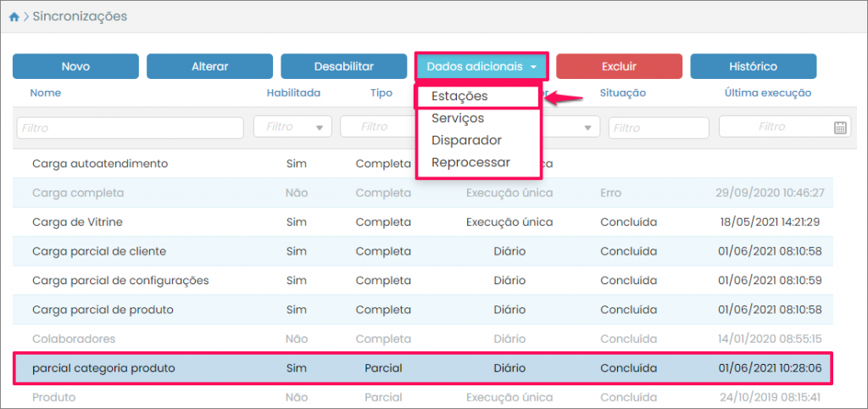Screen dimensions: 868x409
Task: Click the home icon in breadcrumb
Action: coord(14,17)
